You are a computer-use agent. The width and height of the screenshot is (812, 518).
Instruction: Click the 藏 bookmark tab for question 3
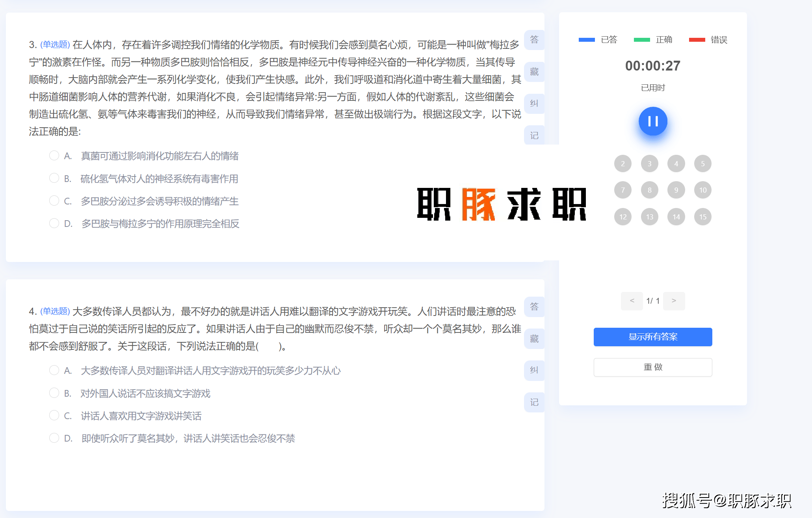pyautogui.click(x=534, y=72)
